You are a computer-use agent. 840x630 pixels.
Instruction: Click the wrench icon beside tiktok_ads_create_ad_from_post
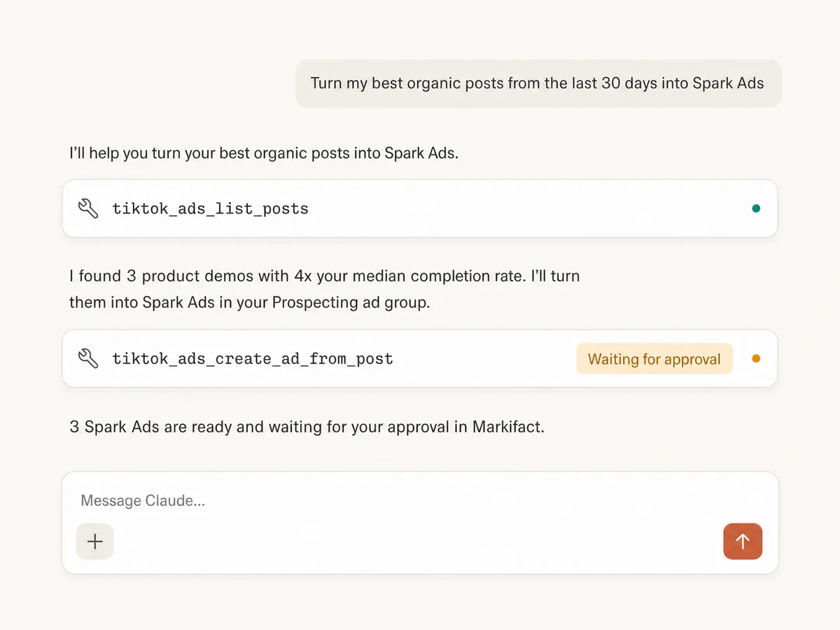(88, 359)
